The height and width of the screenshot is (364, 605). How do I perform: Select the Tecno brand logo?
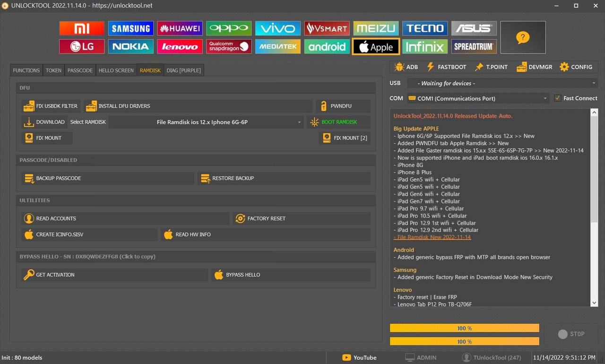425,28
